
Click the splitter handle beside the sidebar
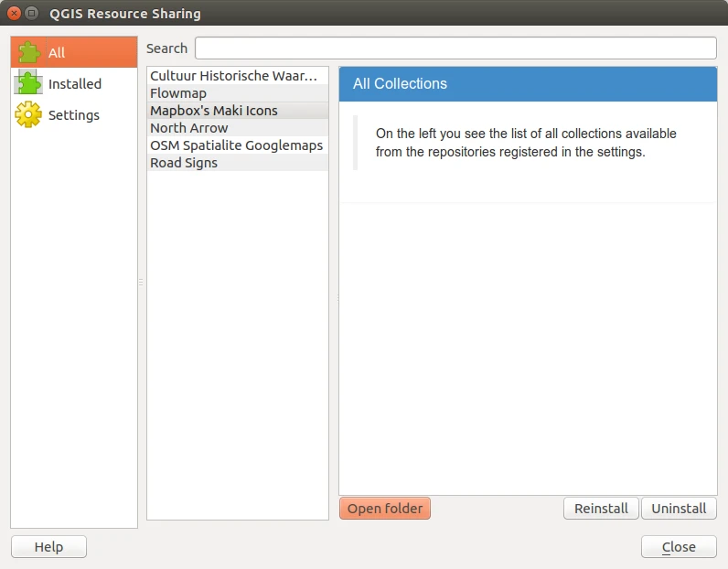141,282
